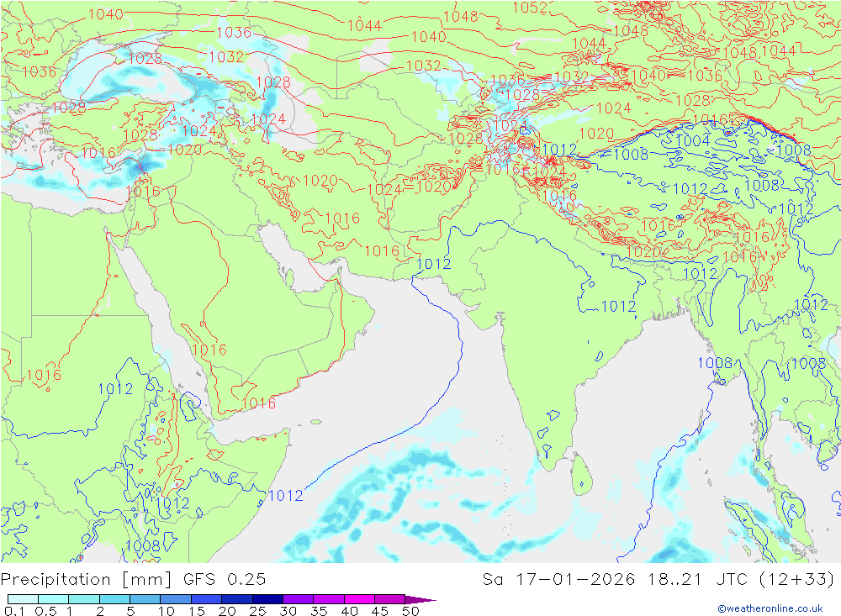Click the '50' legend scale label
Image resolution: width=841 pixels, height=616 pixels.
click(410, 611)
